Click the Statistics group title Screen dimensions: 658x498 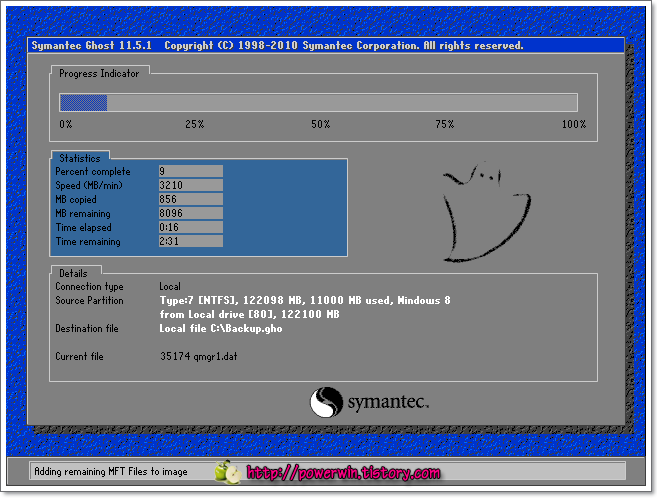coord(80,158)
